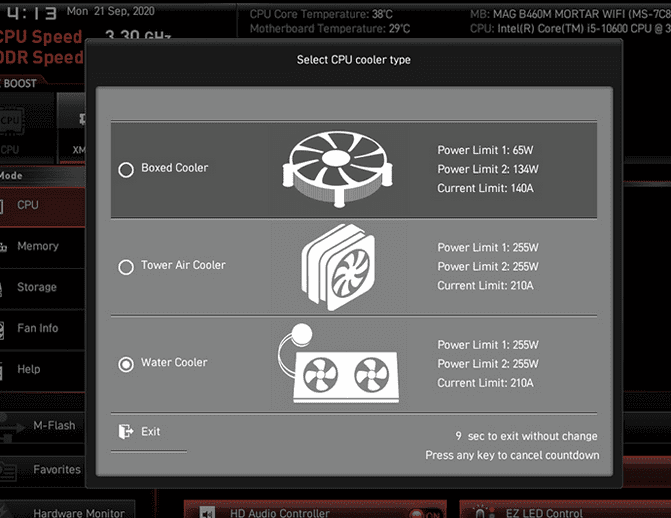
Task: Click 'Power Limit 1: 65W' text
Action: tap(485, 150)
